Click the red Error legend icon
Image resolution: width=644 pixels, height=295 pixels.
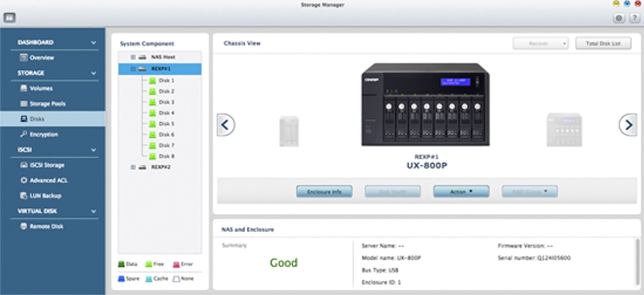coord(176,264)
